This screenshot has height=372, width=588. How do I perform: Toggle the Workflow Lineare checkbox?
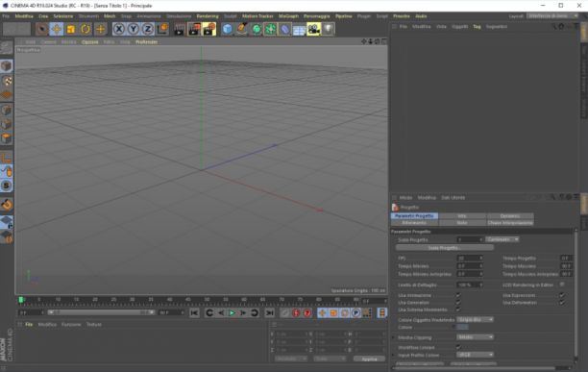click(458, 347)
